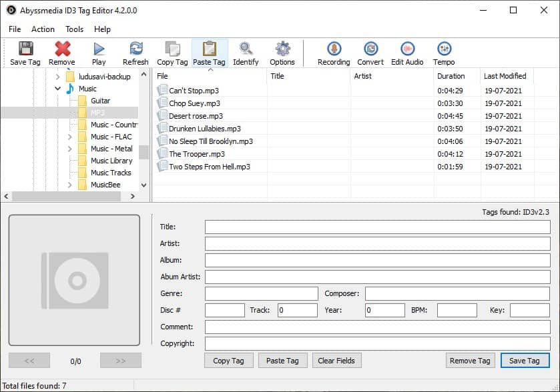
Task: Click the Save Tag toolbar icon
Action: point(25,49)
